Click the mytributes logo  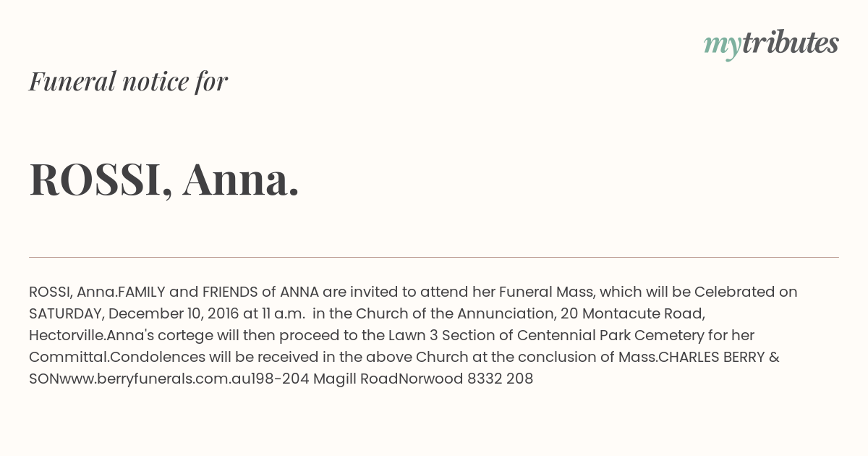click(771, 43)
